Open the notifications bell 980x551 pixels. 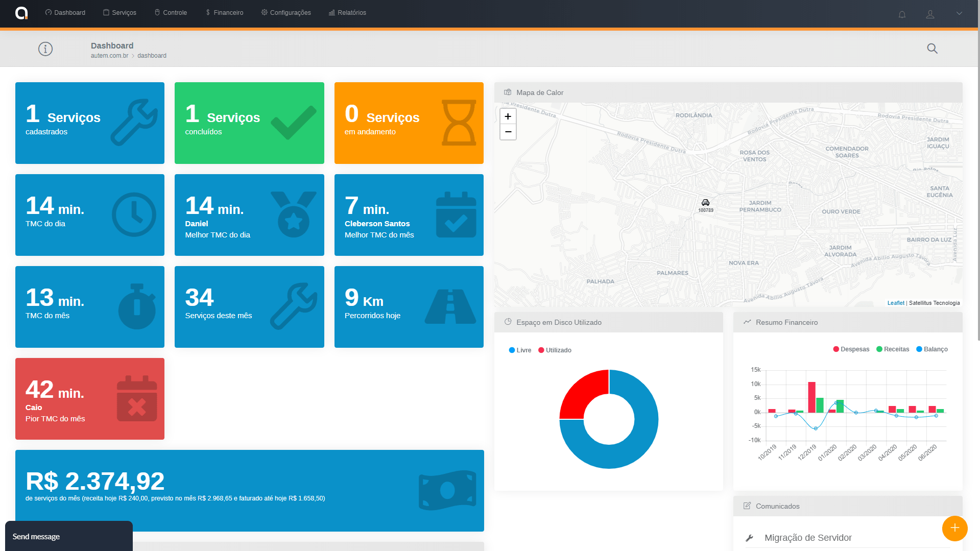[x=902, y=14]
